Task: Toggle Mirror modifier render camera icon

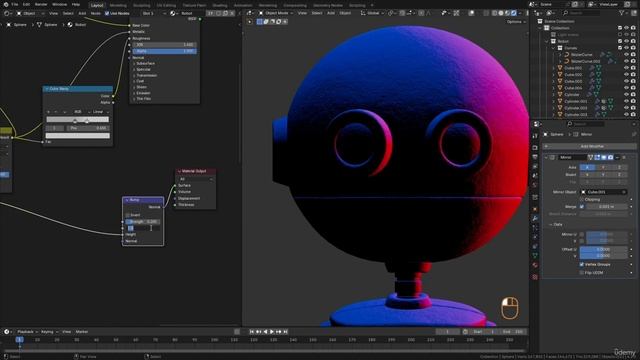Action: tap(610, 157)
